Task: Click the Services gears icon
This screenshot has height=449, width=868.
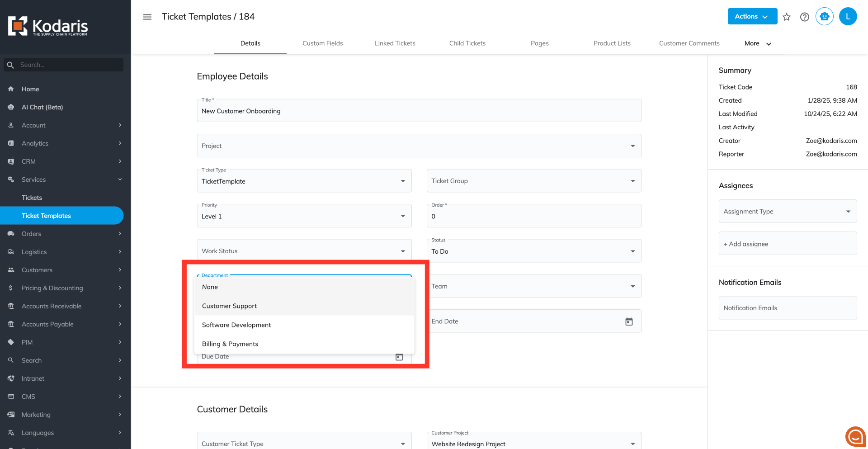Action: point(11,180)
